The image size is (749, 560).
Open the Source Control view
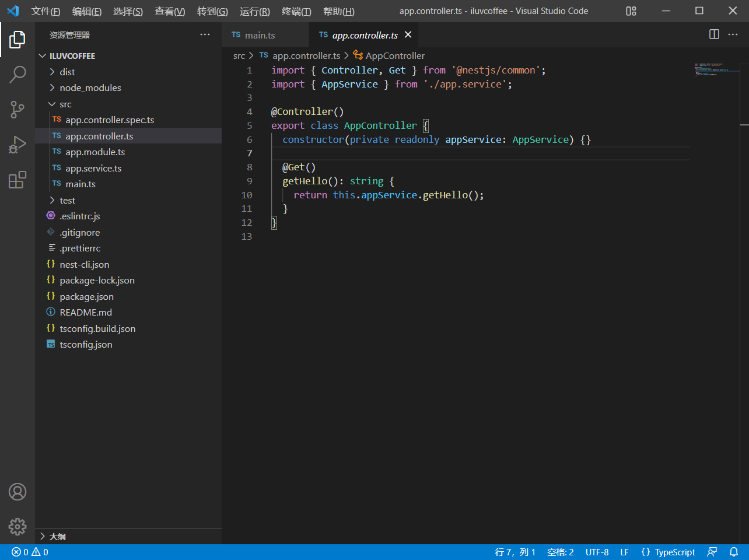pos(17,109)
